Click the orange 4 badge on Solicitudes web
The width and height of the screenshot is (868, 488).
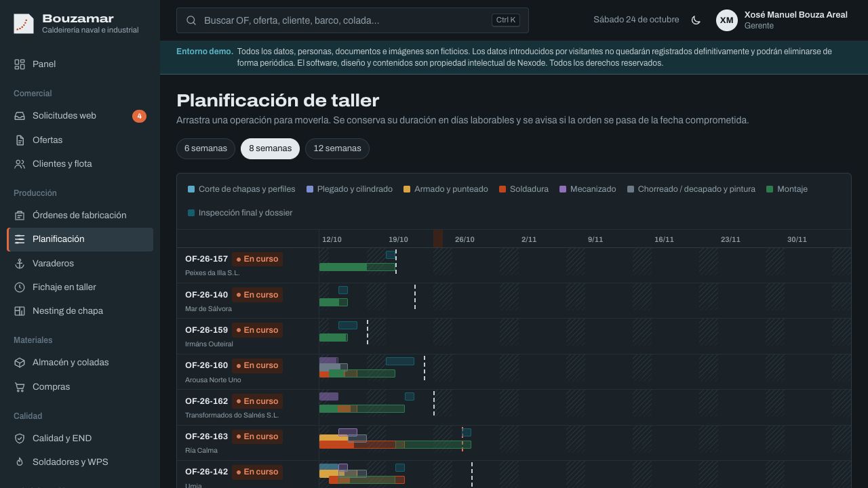tap(139, 116)
